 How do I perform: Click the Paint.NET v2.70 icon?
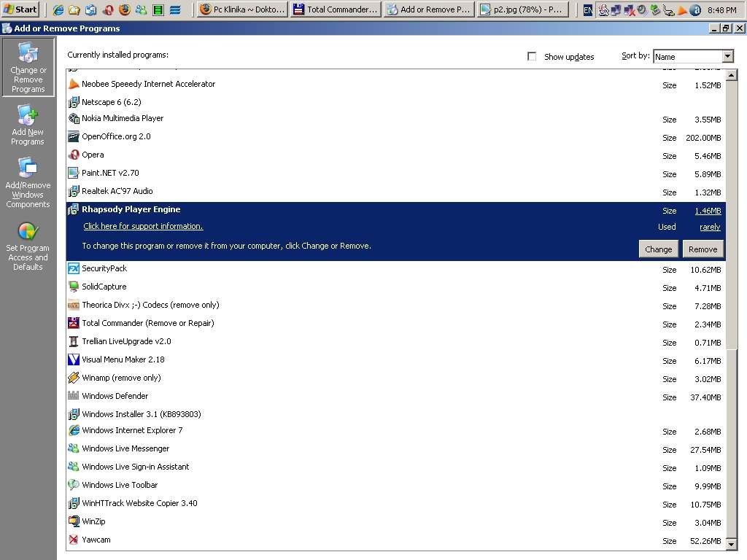(x=74, y=173)
